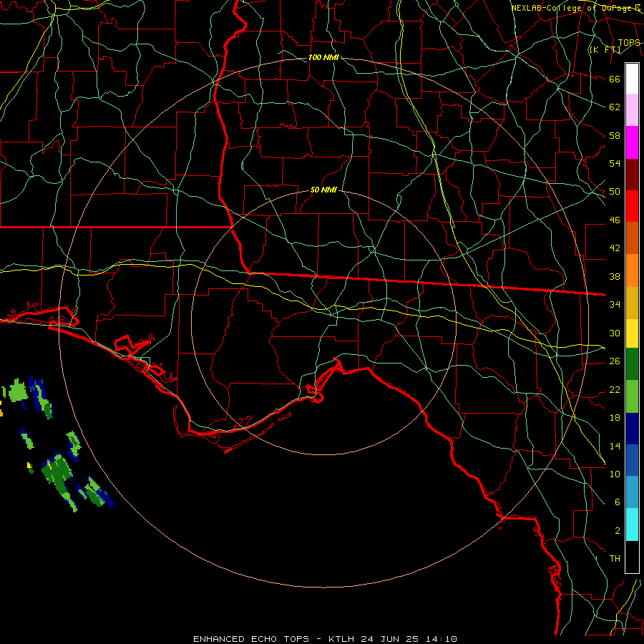Click the TOPS legend title

point(629,43)
